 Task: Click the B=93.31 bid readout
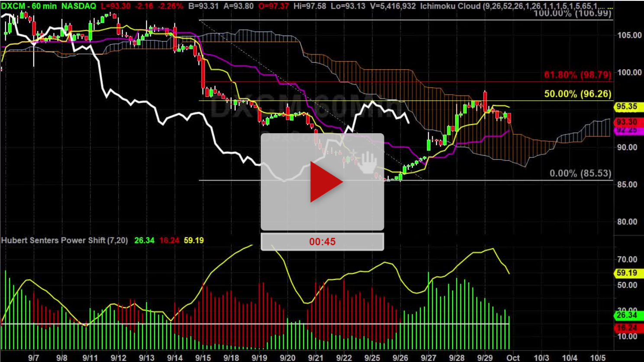[x=204, y=6]
